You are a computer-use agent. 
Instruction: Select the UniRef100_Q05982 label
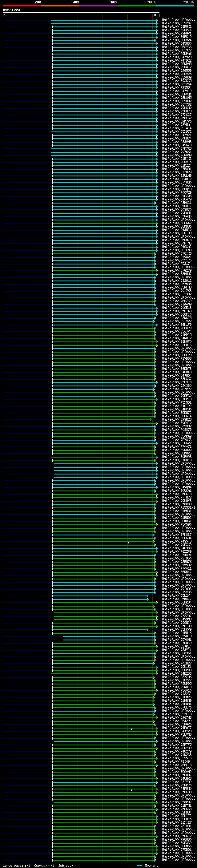(x=177, y=426)
